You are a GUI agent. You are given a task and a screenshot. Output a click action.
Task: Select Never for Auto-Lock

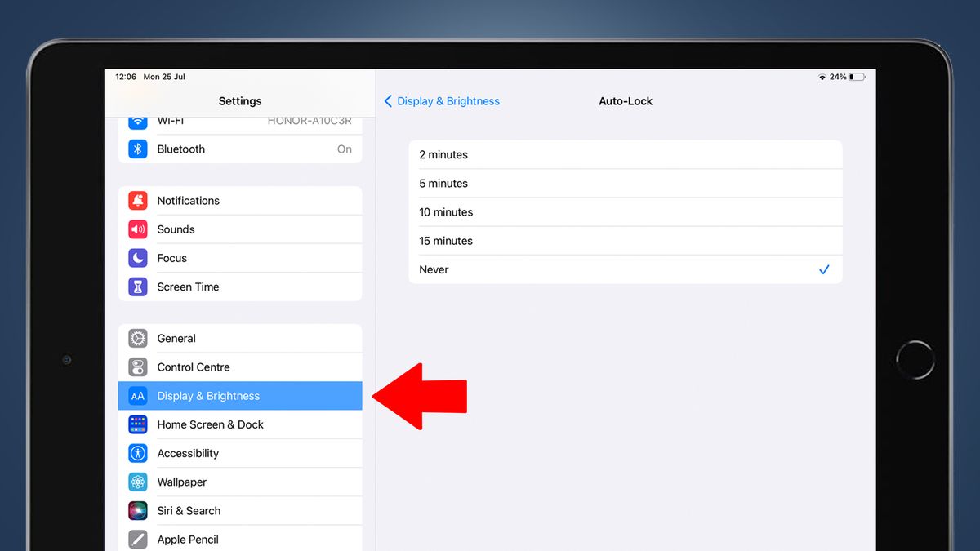(626, 269)
